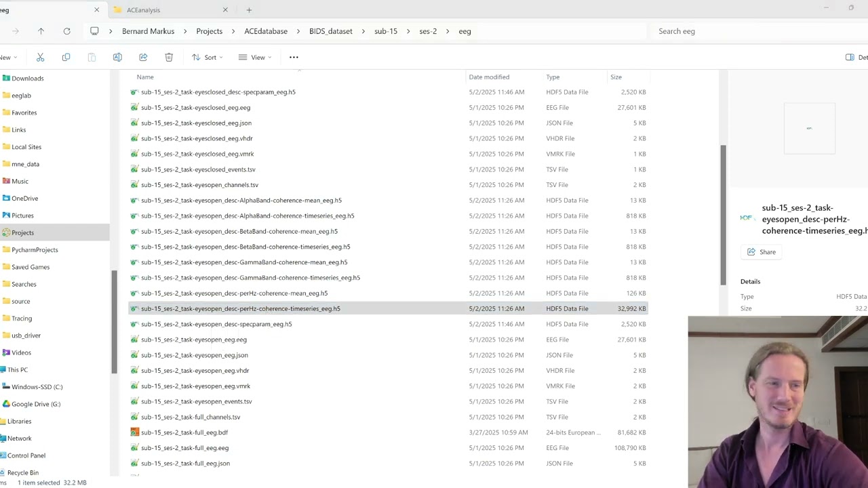Open mne_data folder in navigation pane
Viewport: 868px width, 488px height.
pos(25,164)
